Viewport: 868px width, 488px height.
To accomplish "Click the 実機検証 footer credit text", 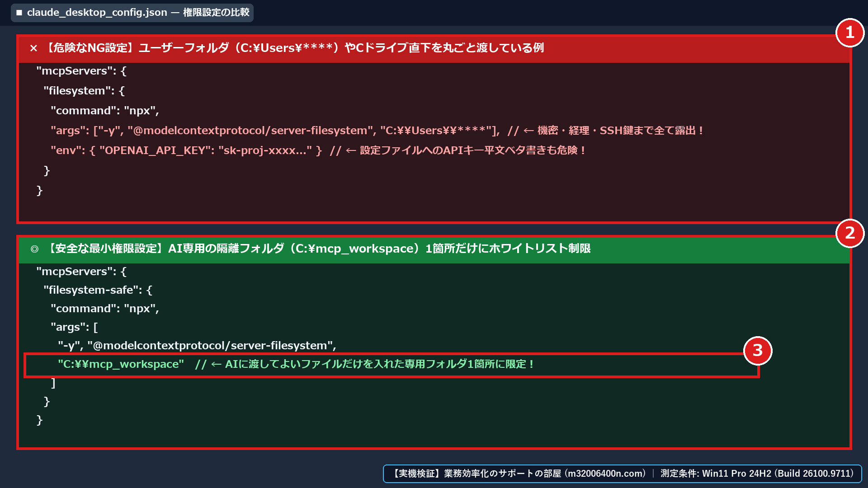I will 518,474.
